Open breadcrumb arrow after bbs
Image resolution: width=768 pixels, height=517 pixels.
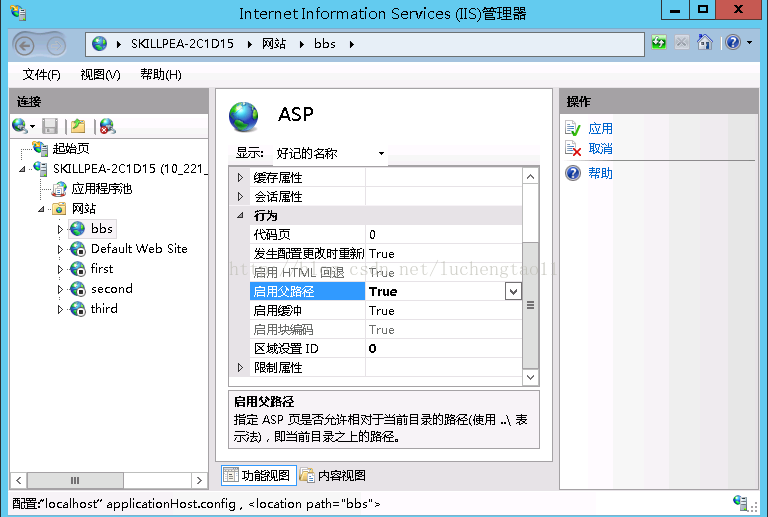[352, 44]
